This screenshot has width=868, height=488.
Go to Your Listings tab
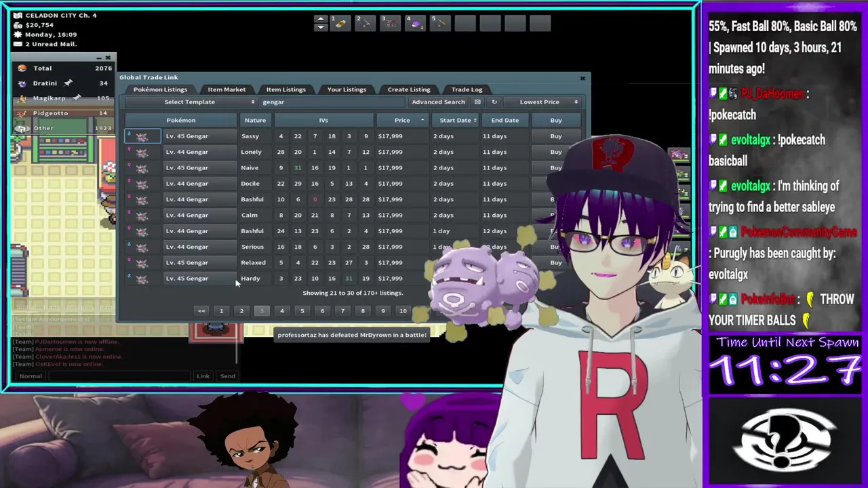point(347,89)
